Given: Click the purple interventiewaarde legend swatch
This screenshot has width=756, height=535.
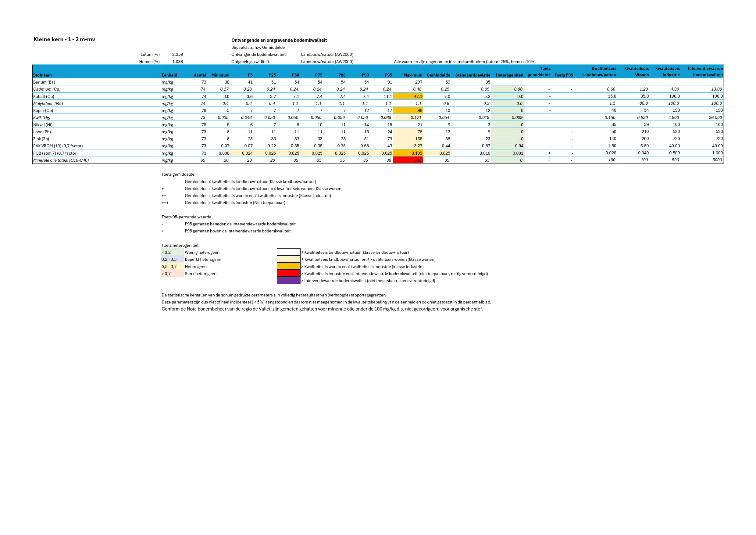Looking at the screenshot, I should coord(288,281).
